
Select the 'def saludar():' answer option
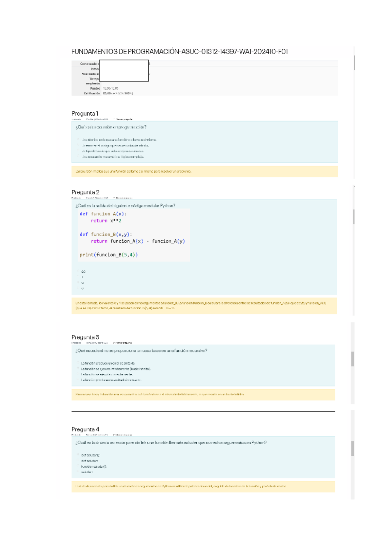[x=78, y=455]
